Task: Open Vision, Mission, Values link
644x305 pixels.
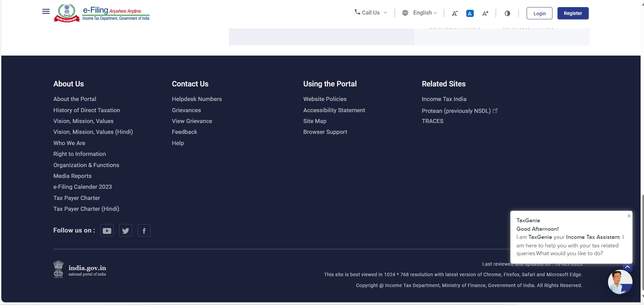Action: click(x=83, y=121)
